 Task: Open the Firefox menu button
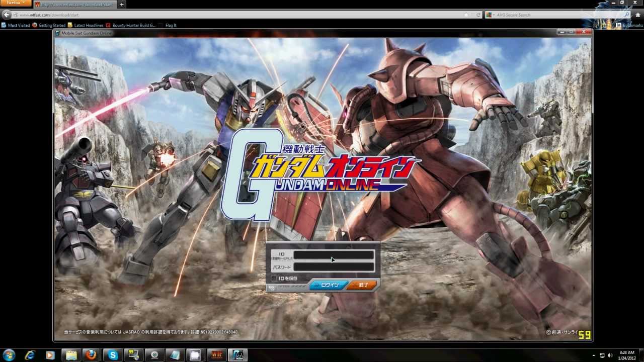pyautogui.click(x=16, y=3)
